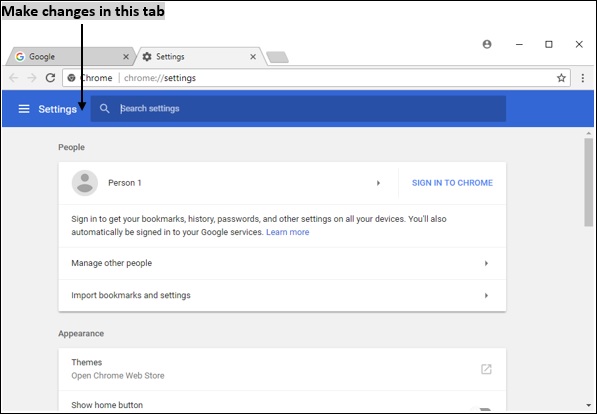Screen dimensions: 597x414
Task: Bookmark this page with star icon
Action: tap(561, 78)
